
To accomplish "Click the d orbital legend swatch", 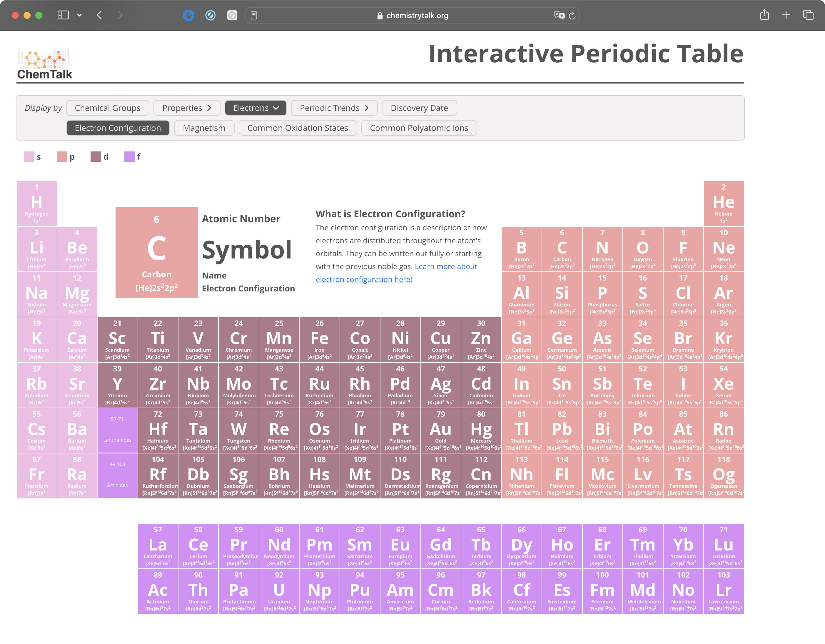I will pyautogui.click(x=96, y=157).
